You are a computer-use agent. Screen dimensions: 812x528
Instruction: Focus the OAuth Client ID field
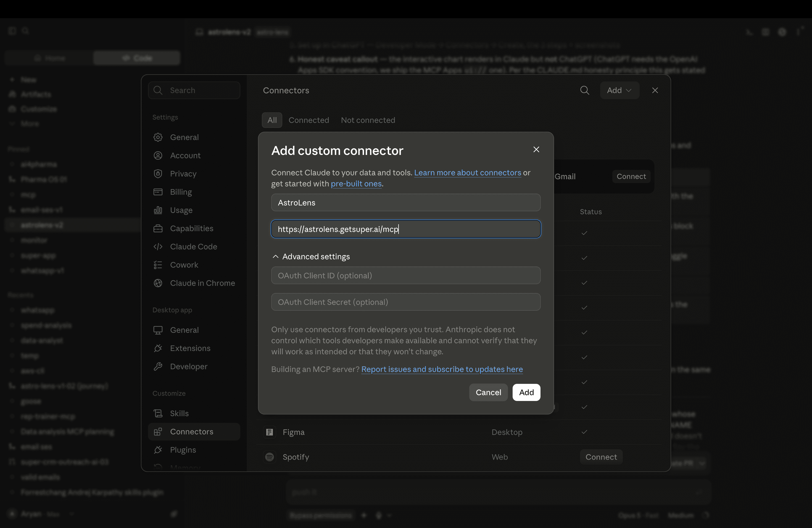click(x=406, y=275)
